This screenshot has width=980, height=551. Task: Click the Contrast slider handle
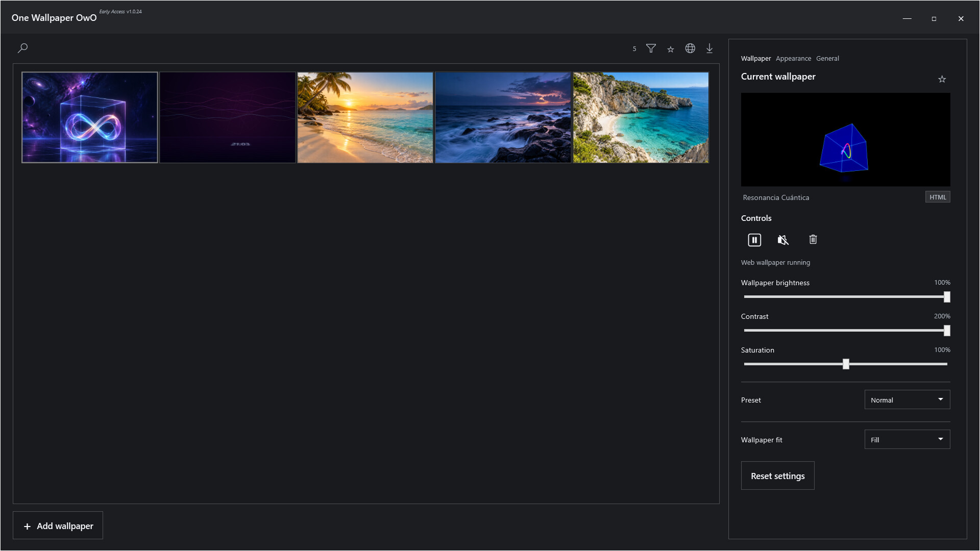coord(947,331)
